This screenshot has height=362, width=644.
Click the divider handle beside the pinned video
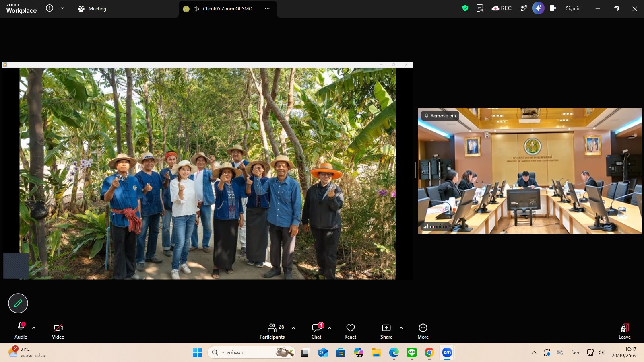[x=415, y=170]
